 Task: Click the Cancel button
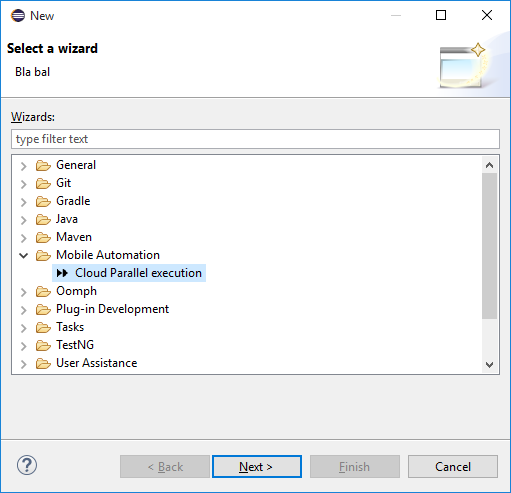(453, 467)
